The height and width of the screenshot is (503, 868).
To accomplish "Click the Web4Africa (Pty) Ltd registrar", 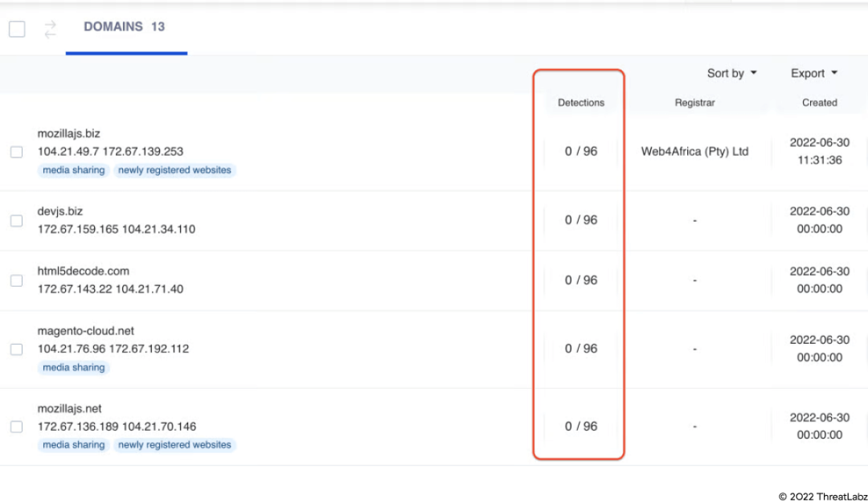I will (694, 152).
